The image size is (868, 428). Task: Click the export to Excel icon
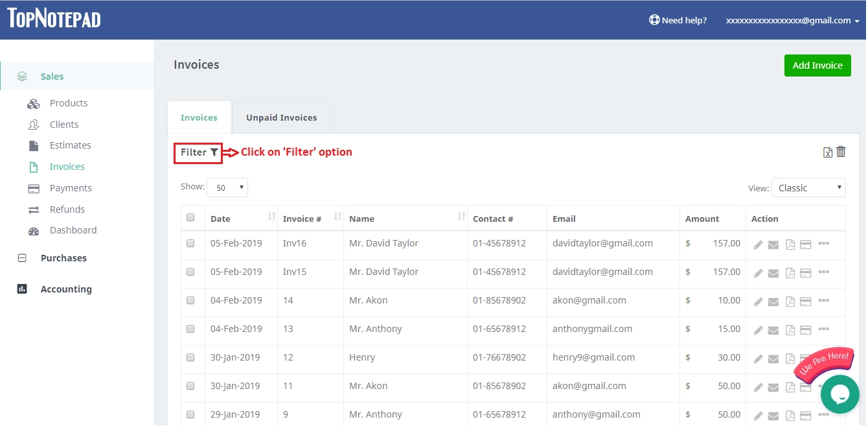click(x=827, y=152)
